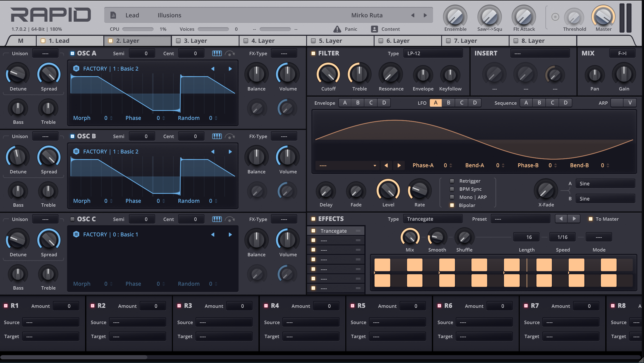The width and height of the screenshot is (644, 363).
Task: Open OSC A Unison dropdown
Action: (x=45, y=53)
